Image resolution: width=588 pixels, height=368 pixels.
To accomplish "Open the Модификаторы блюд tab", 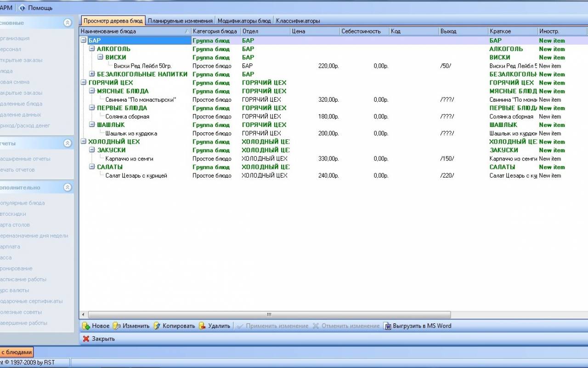I will tap(244, 21).
